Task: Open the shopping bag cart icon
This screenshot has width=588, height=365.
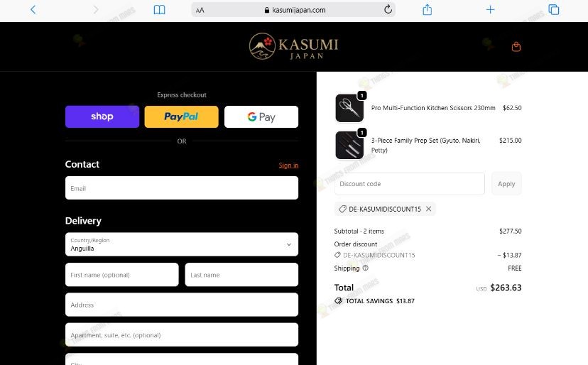Action: (516, 47)
